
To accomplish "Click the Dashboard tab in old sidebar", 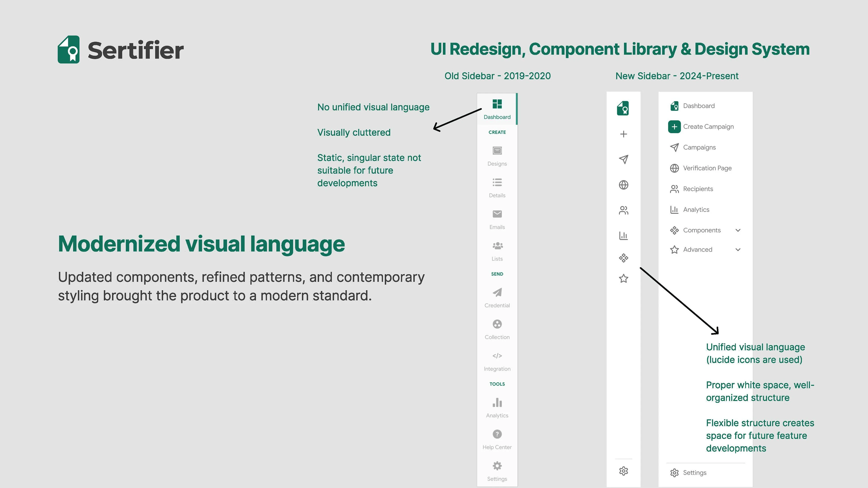I will (497, 109).
